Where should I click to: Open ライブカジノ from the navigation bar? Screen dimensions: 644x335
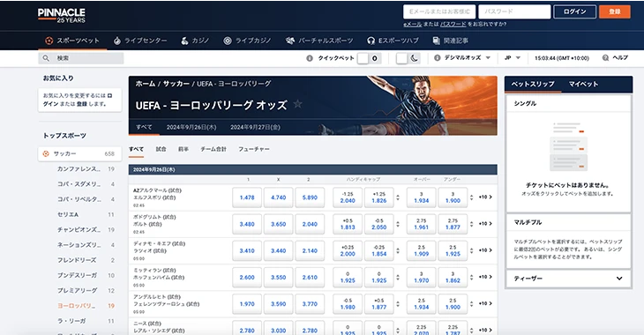[x=247, y=41]
